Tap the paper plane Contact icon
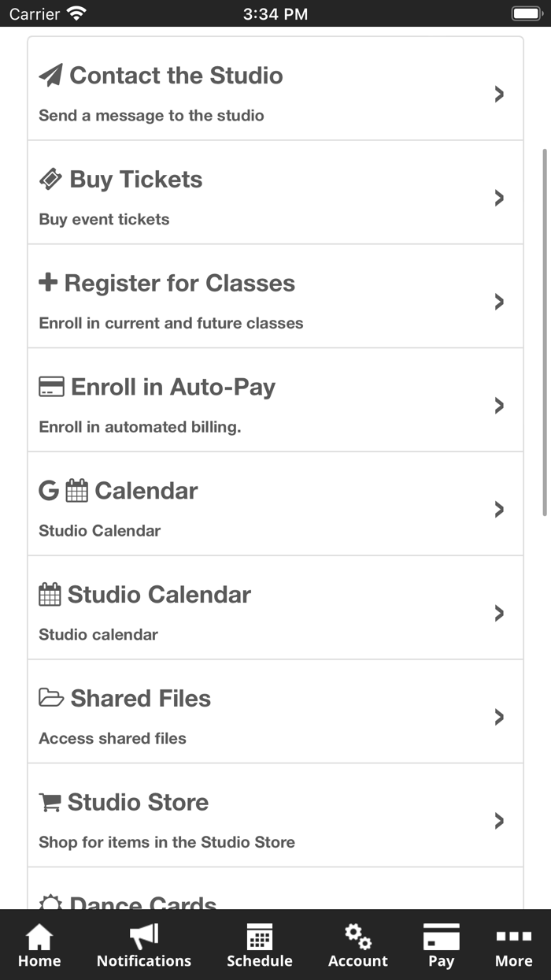 tap(50, 76)
